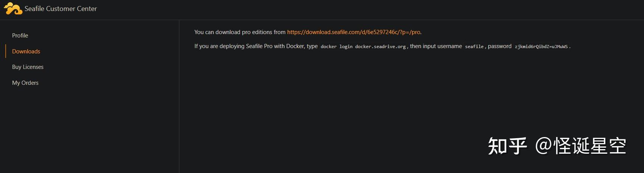Open the Profile sidebar item
Image resolution: width=644 pixels, height=173 pixels.
point(20,36)
